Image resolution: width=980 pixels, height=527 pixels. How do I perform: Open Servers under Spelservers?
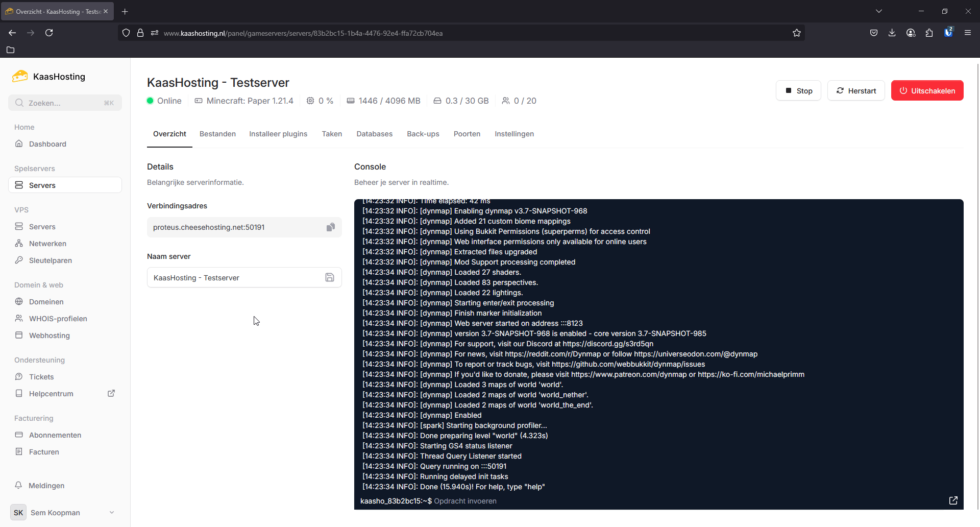click(65, 185)
